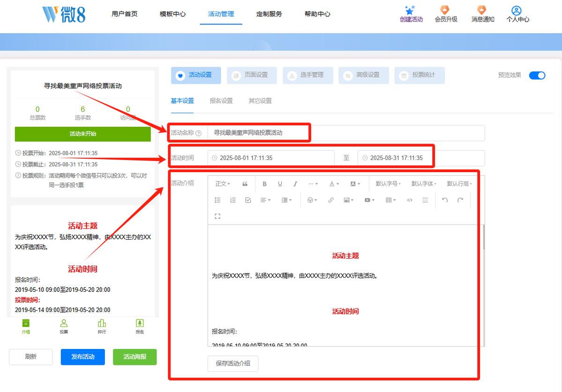Insert a to-do checklist item

(x=248, y=200)
